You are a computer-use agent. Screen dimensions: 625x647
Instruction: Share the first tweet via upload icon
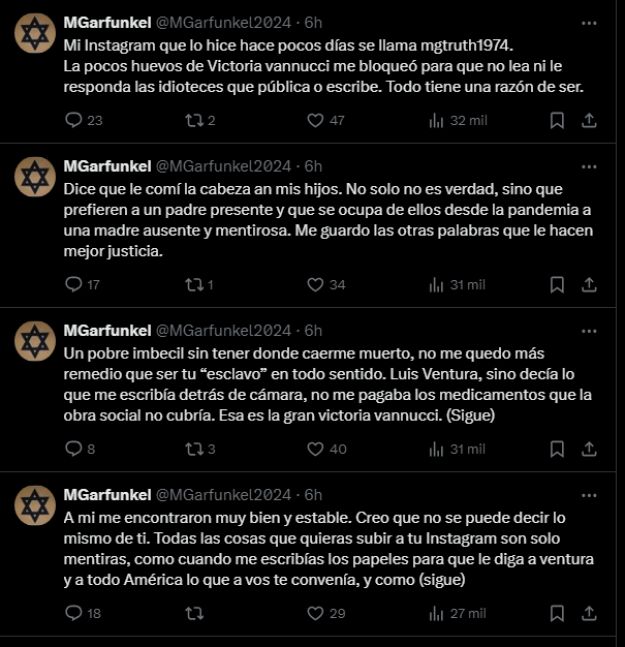589,120
